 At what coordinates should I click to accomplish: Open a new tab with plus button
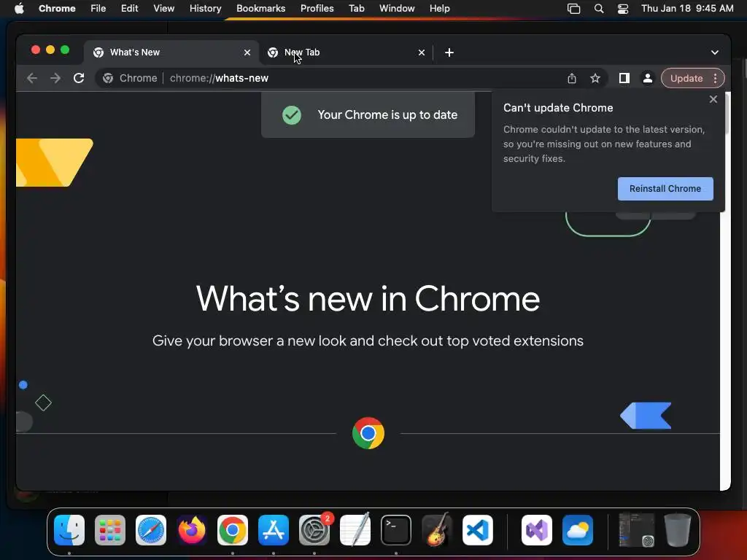pos(449,52)
